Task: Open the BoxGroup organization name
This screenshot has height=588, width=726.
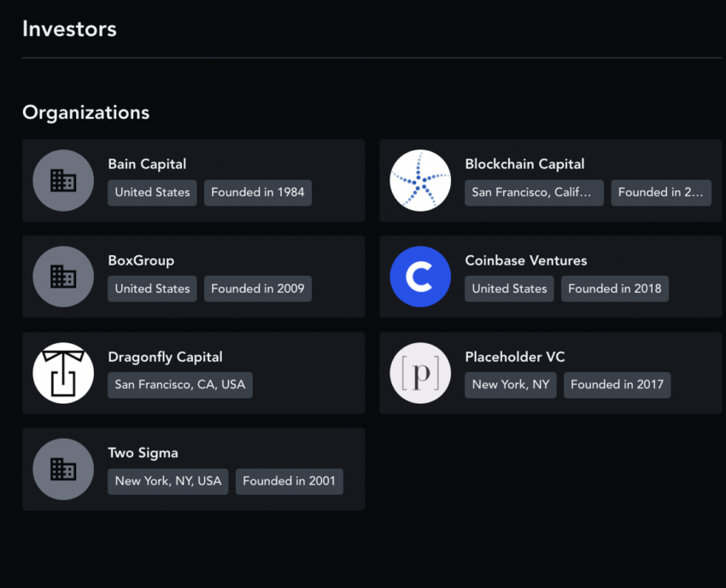Action: 141,260
